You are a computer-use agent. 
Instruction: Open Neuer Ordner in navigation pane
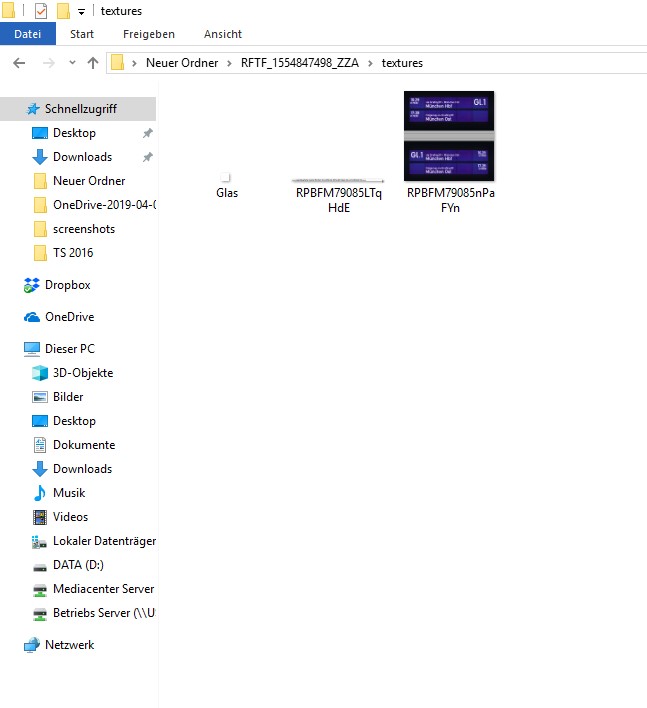89,181
